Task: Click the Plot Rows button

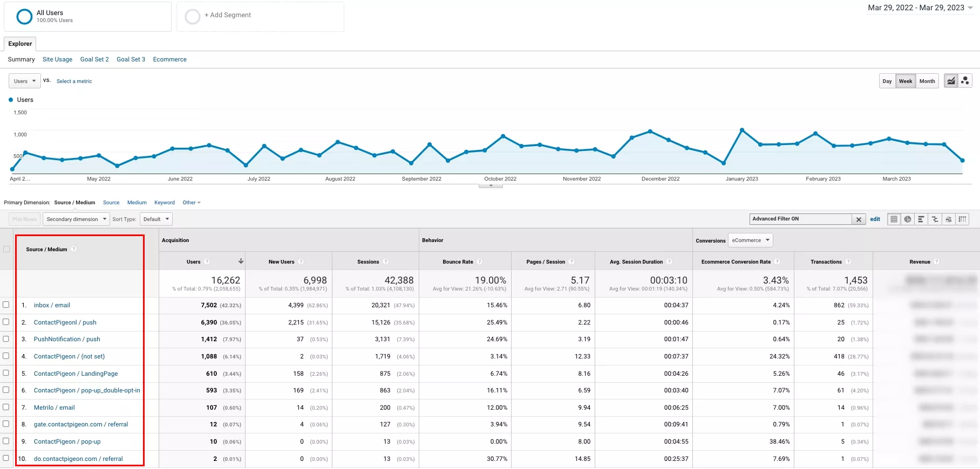Action: click(24, 219)
